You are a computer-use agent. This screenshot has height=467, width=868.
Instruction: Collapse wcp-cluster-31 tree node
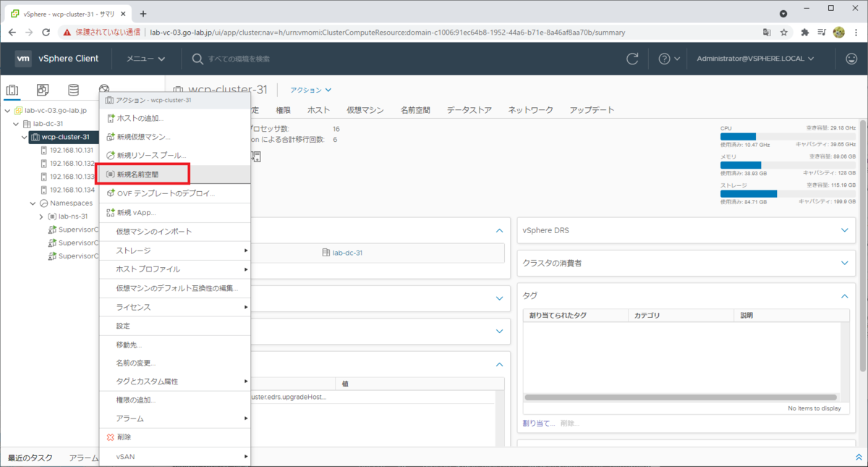[x=25, y=137]
